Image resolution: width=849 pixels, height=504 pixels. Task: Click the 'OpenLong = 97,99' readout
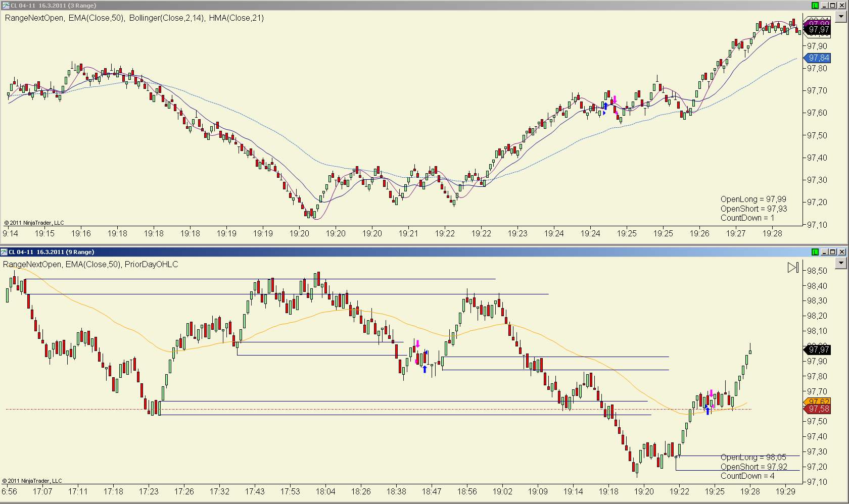(753, 199)
